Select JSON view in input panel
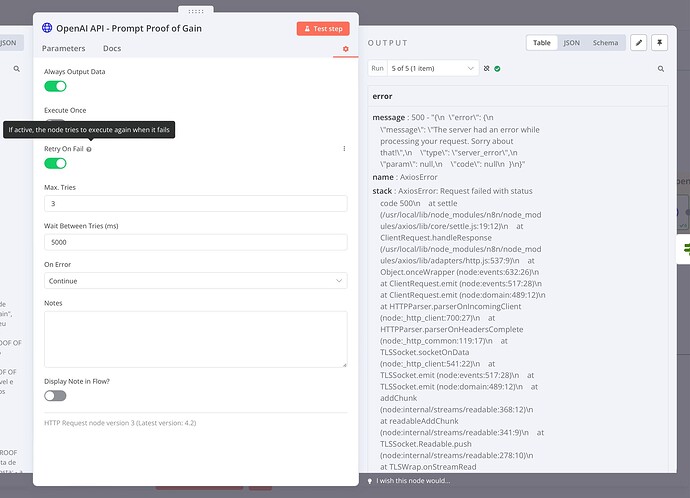690x498 pixels. 8,43
